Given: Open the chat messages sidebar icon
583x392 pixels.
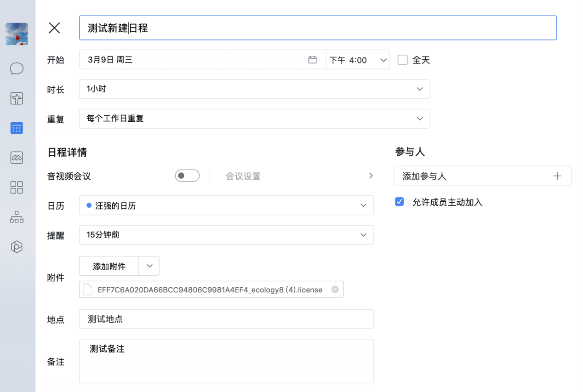Looking at the screenshot, I should [x=17, y=69].
